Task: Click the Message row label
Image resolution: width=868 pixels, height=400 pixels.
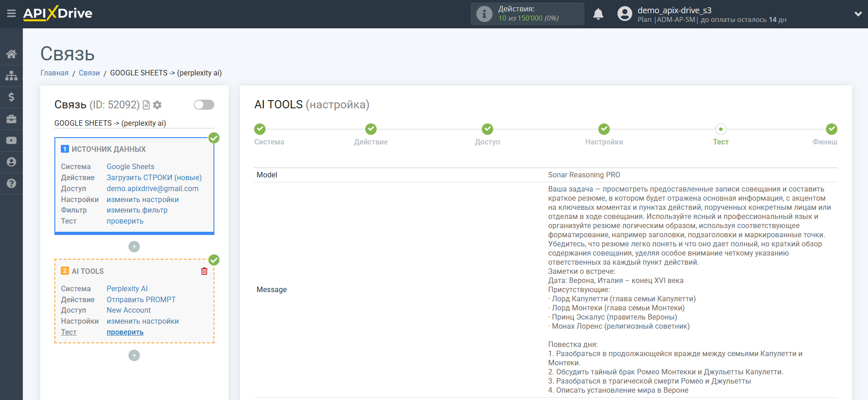Action: 272,290
